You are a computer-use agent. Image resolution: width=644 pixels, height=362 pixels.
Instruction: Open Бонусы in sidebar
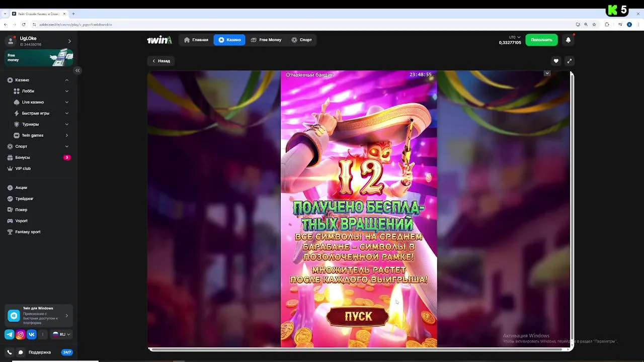[x=39, y=157]
